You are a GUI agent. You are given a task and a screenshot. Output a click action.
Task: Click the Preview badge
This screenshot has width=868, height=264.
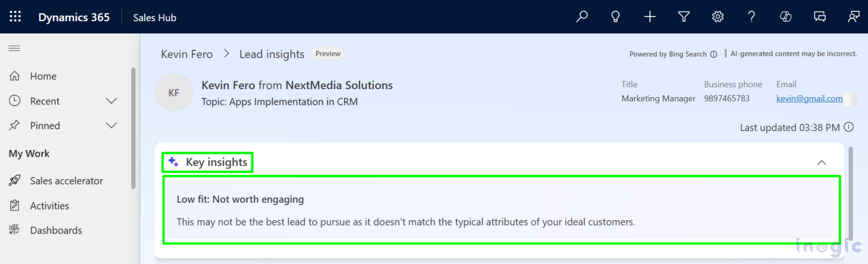coord(328,53)
